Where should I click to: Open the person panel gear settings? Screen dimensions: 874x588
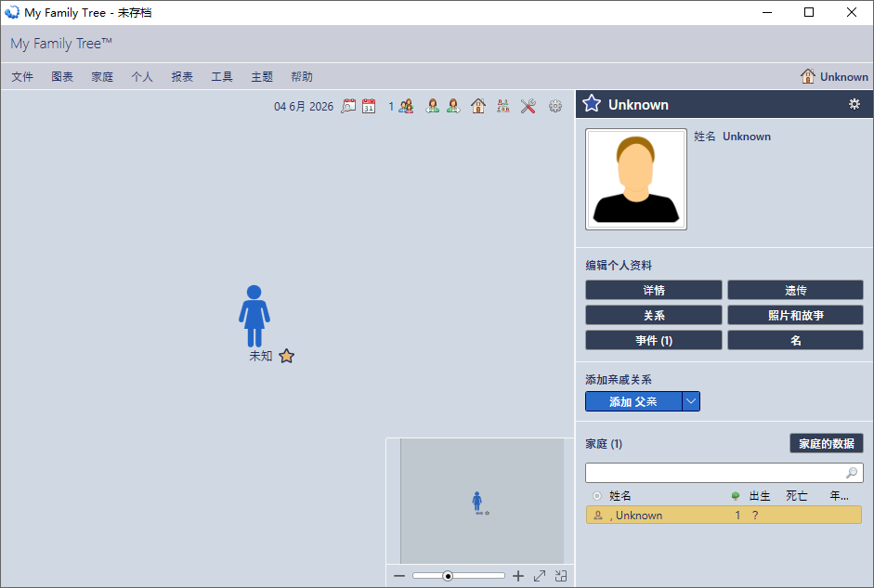coord(854,104)
